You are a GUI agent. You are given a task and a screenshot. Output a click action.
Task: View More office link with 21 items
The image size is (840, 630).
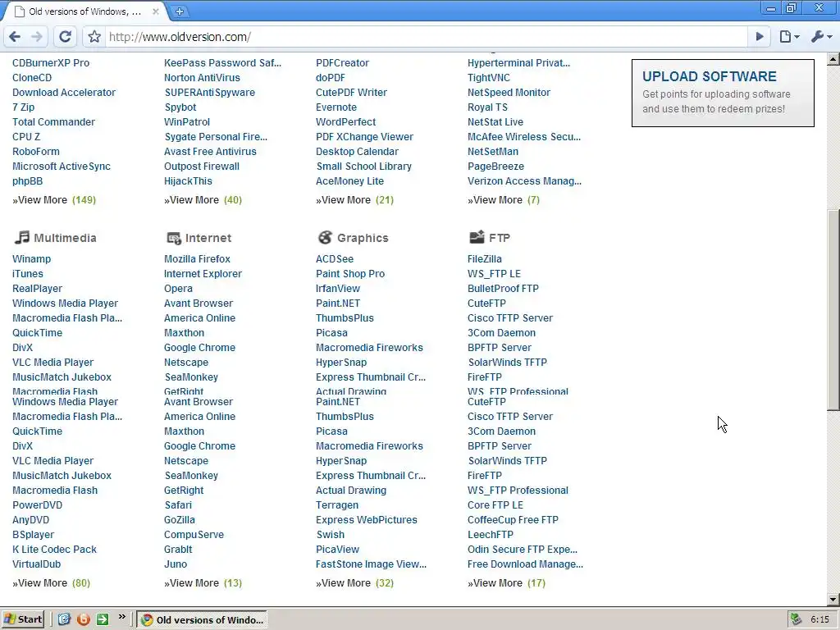point(354,200)
